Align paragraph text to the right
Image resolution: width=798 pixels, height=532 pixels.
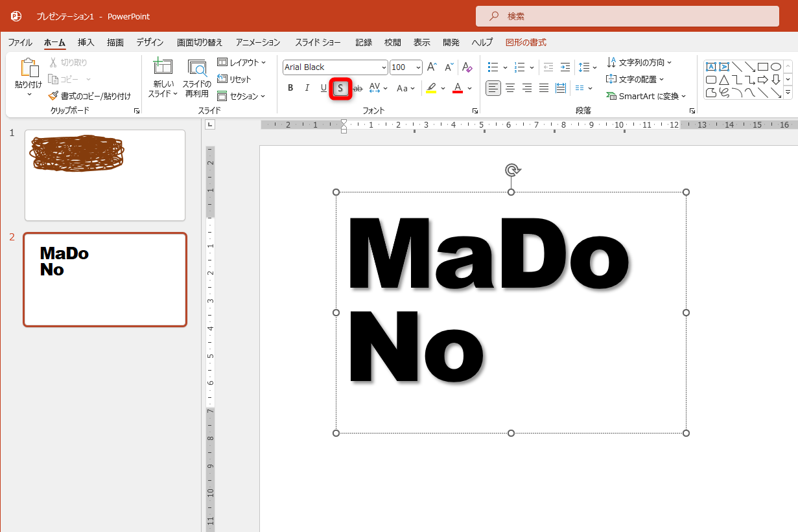click(x=527, y=87)
